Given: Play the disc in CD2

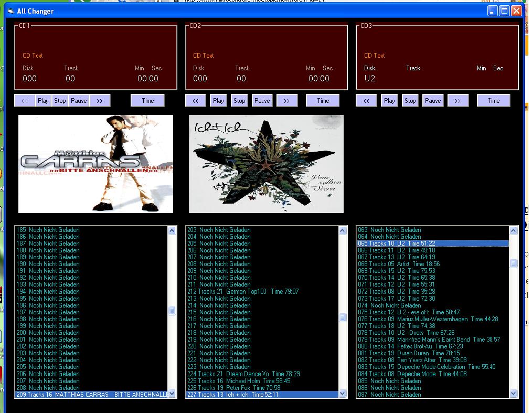Looking at the screenshot, I should click(x=218, y=101).
